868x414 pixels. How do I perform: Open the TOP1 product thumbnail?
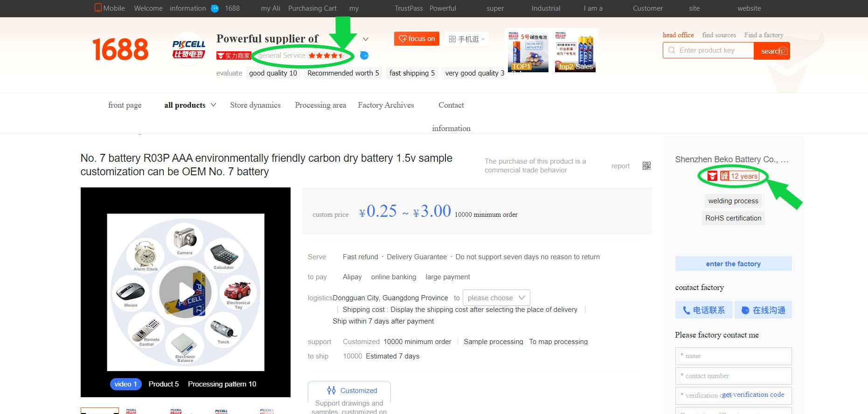[528, 51]
